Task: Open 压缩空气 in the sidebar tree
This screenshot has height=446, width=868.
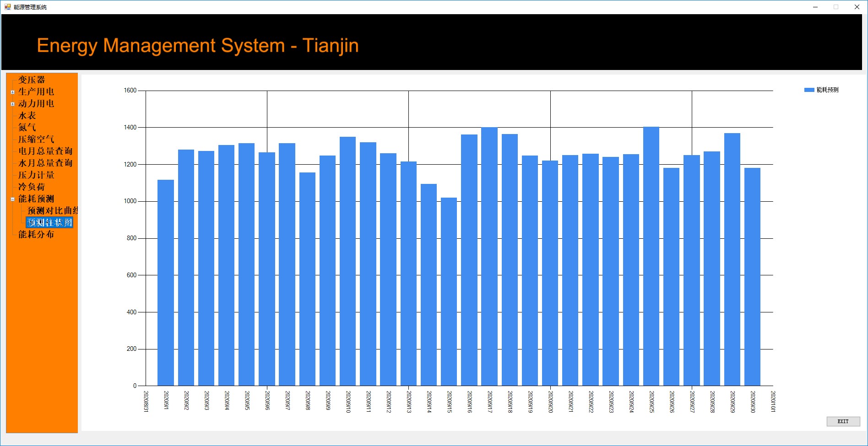Action: (36, 139)
